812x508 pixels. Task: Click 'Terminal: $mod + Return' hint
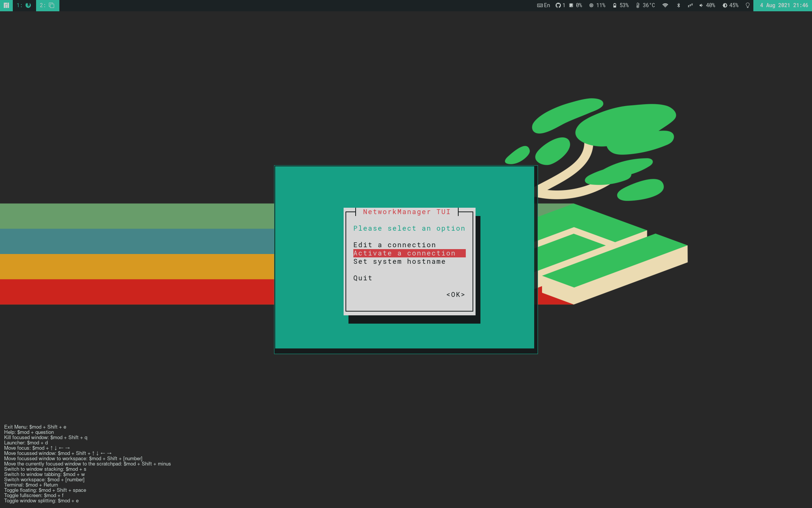coord(31,485)
